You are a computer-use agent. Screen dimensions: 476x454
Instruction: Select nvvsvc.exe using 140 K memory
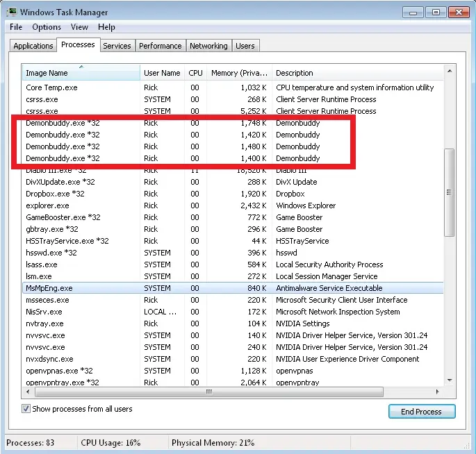(x=233, y=335)
